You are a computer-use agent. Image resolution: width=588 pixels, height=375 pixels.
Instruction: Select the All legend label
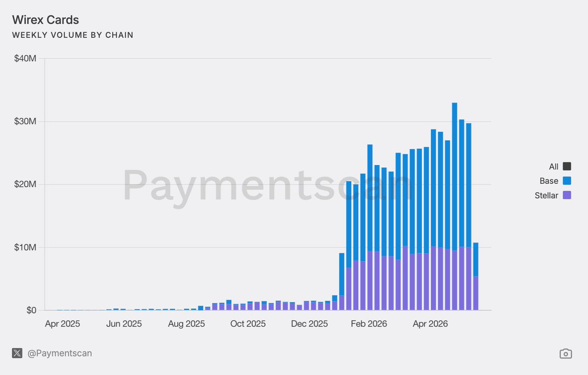point(553,166)
